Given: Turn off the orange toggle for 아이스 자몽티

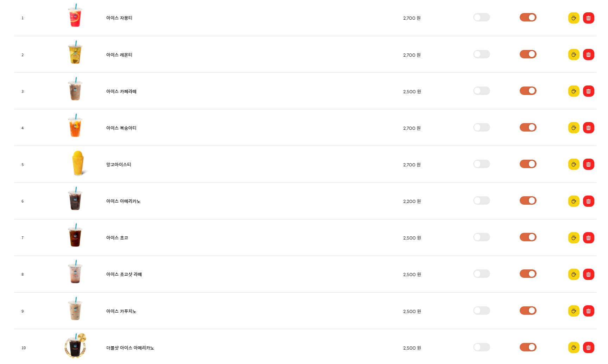Looking at the screenshot, I should click(528, 17).
